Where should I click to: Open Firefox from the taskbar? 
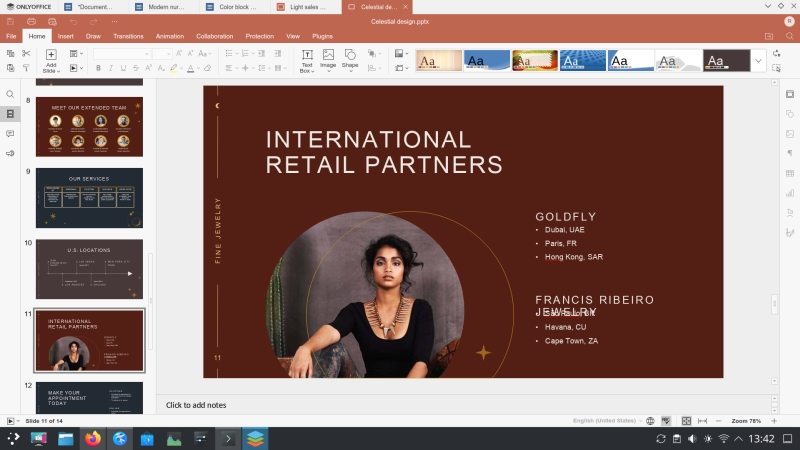pyautogui.click(x=93, y=439)
